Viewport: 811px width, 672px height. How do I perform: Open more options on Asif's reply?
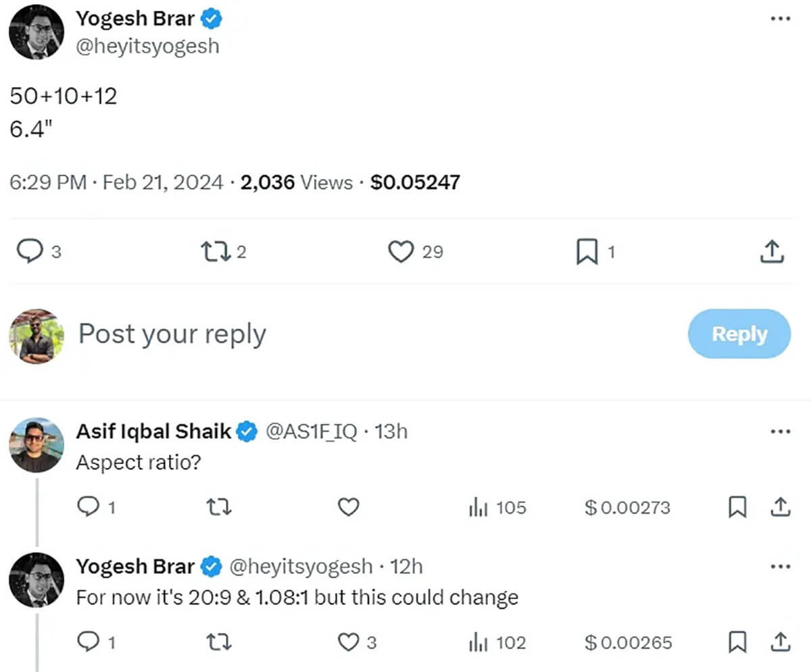click(780, 431)
